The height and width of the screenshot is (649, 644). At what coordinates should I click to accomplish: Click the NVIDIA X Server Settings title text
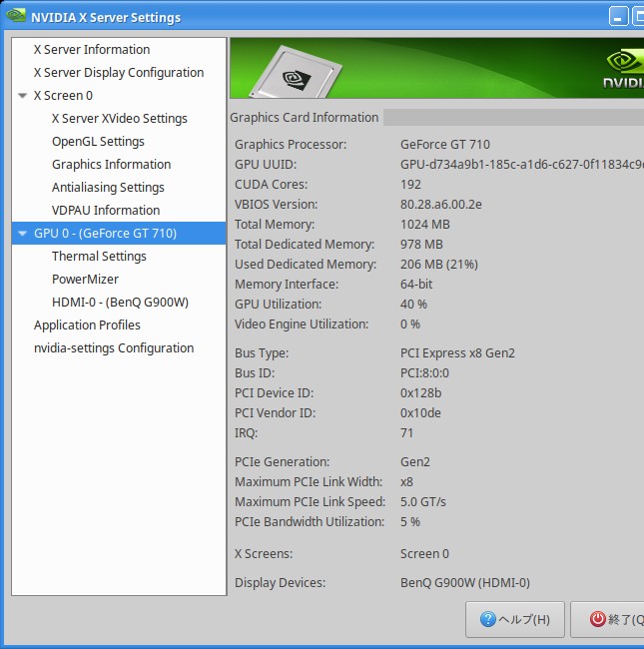[106, 18]
